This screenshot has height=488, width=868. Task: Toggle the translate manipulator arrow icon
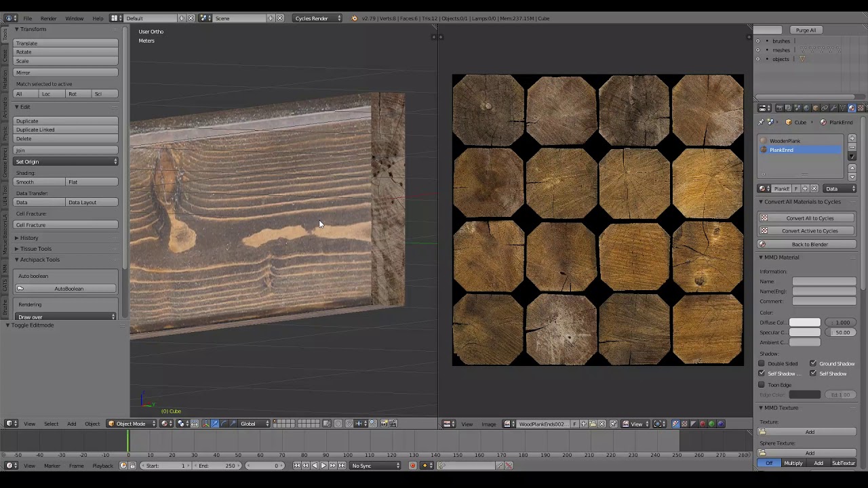[215, 424]
